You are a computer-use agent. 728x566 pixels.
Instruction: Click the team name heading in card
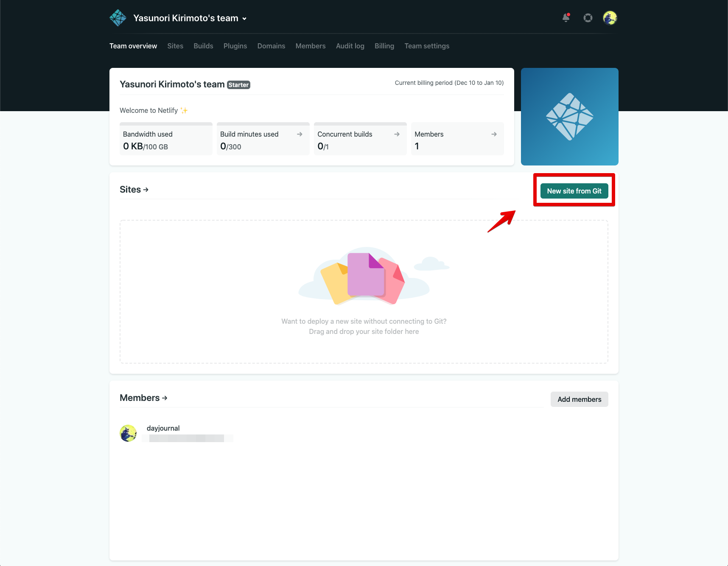coord(172,84)
